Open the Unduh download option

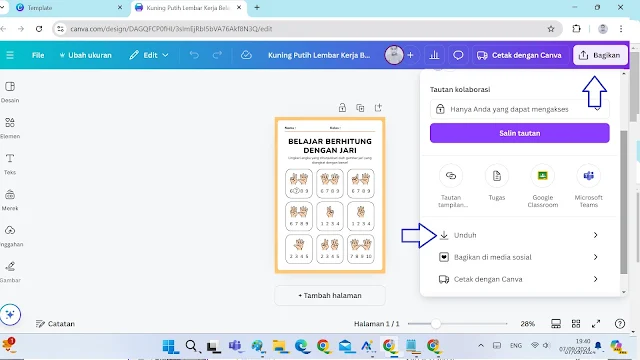click(519, 235)
